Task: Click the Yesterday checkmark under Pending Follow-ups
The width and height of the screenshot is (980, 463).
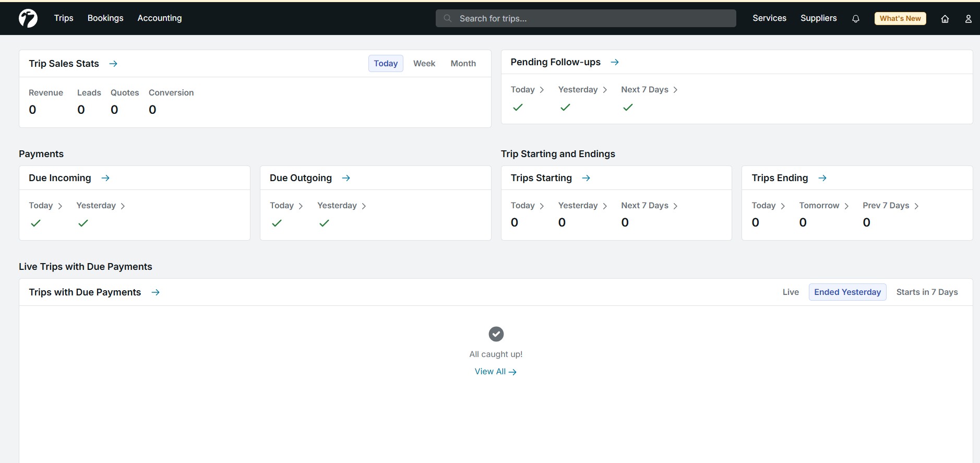Action: 565,107
